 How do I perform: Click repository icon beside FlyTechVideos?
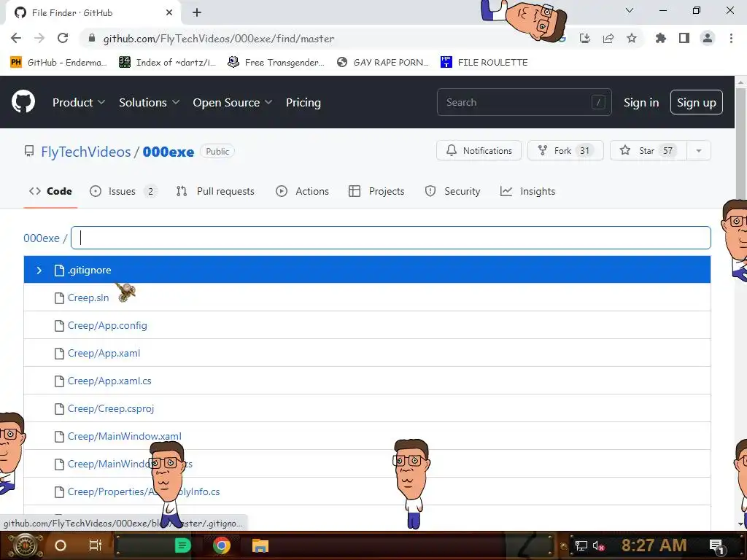[x=29, y=152]
